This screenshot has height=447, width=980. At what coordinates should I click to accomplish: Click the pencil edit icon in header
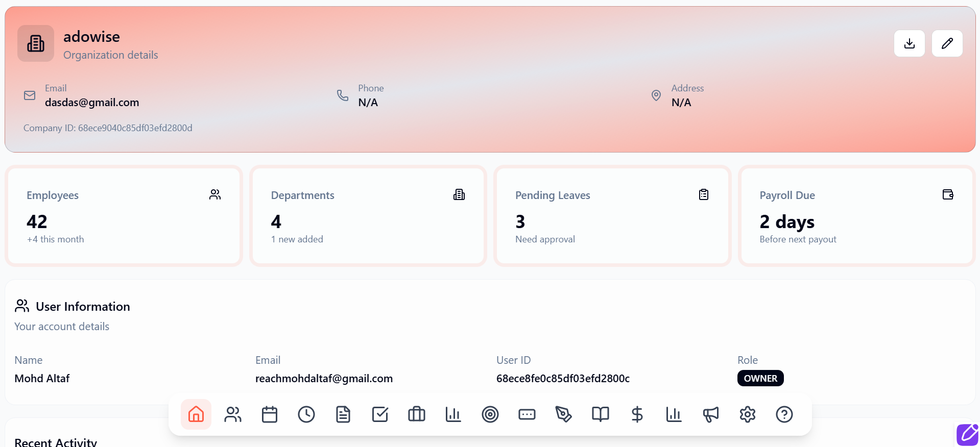click(947, 43)
